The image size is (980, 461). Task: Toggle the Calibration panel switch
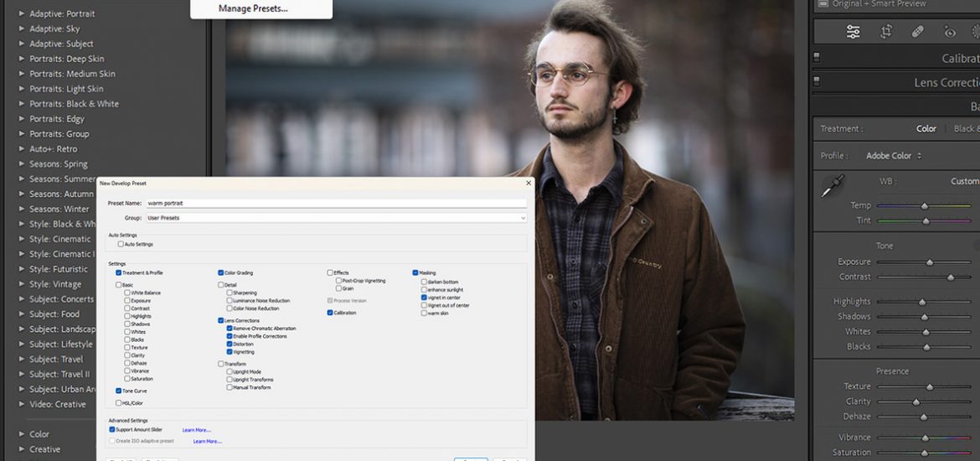coord(817,58)
